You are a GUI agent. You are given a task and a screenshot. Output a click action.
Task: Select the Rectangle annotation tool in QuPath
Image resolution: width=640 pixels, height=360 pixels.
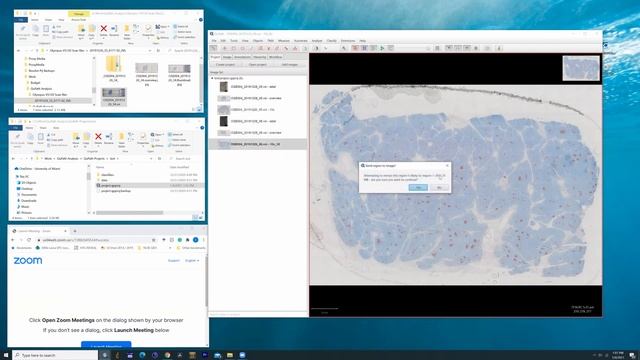233,48
